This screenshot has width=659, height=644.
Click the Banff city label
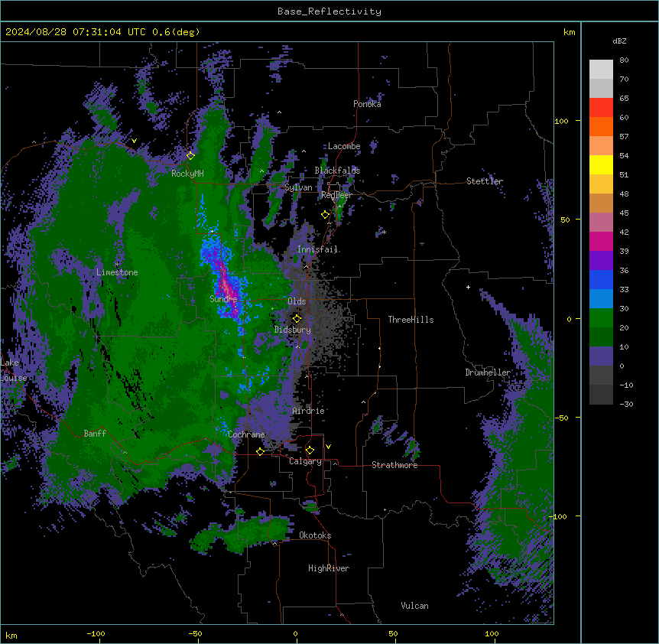pos(95,434)
